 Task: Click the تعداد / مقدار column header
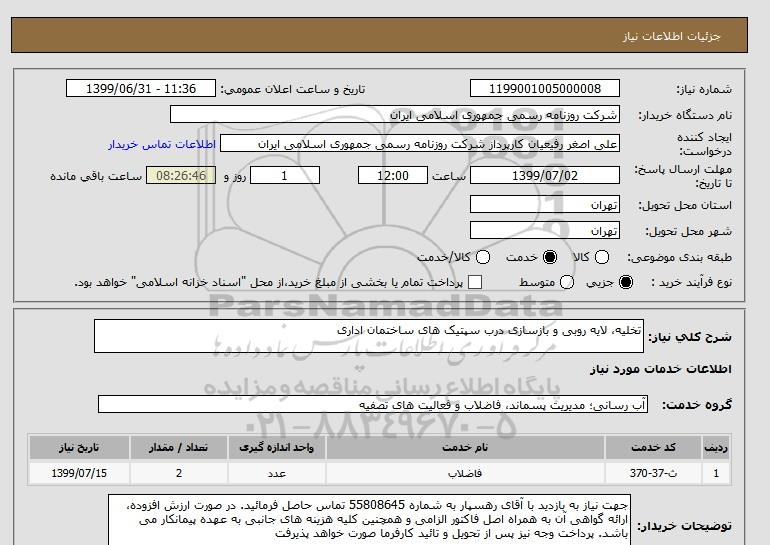click(x=179, y=447)
